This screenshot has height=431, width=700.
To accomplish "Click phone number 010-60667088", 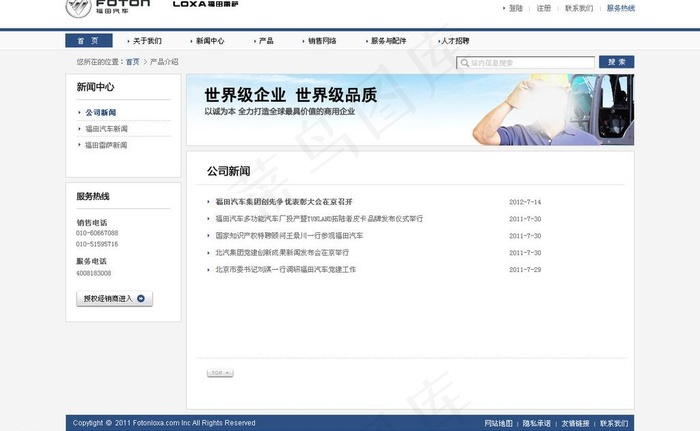I will 97,233.
